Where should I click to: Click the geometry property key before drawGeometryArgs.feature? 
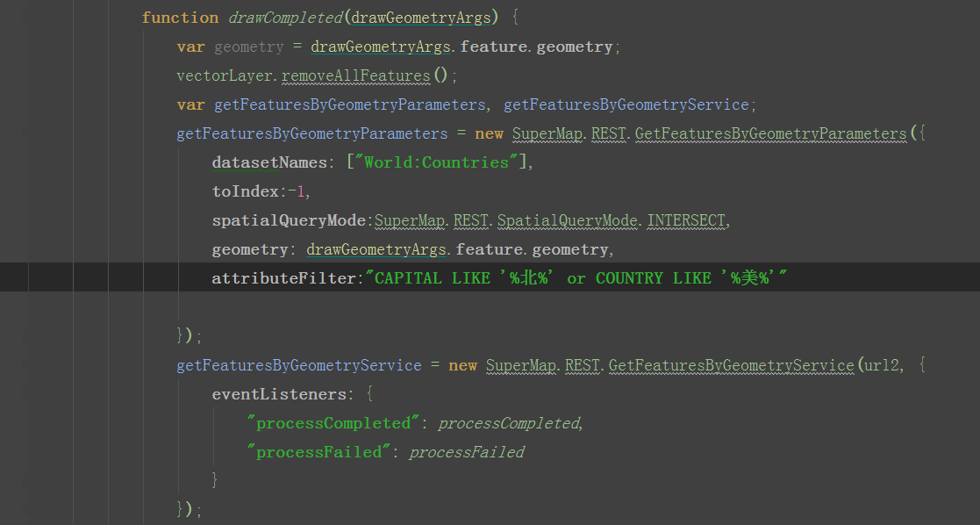point(250,249)
